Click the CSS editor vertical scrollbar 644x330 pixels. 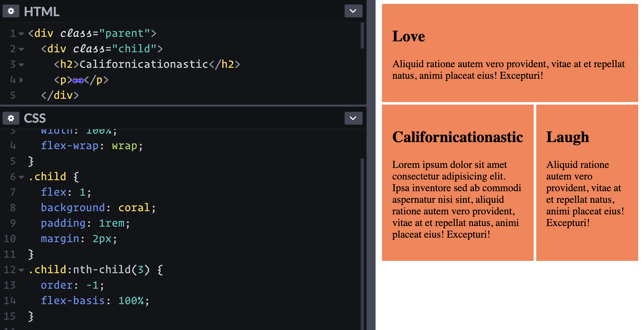click(362, 244)
